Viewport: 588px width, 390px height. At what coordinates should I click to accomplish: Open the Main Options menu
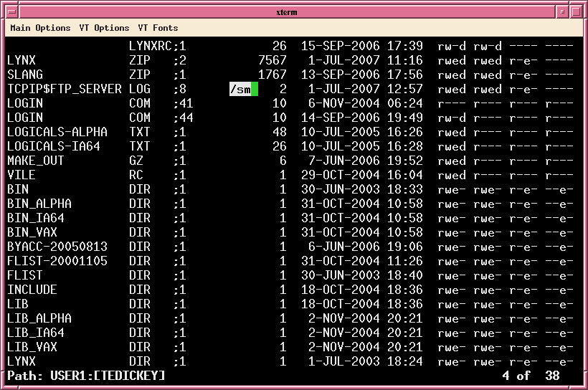(x=40, y=28)
